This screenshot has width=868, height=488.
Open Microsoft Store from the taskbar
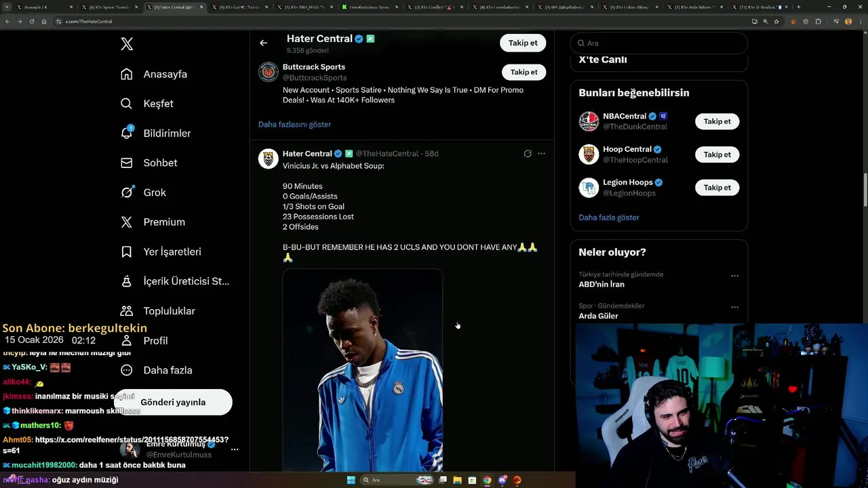tap(472, 480)
